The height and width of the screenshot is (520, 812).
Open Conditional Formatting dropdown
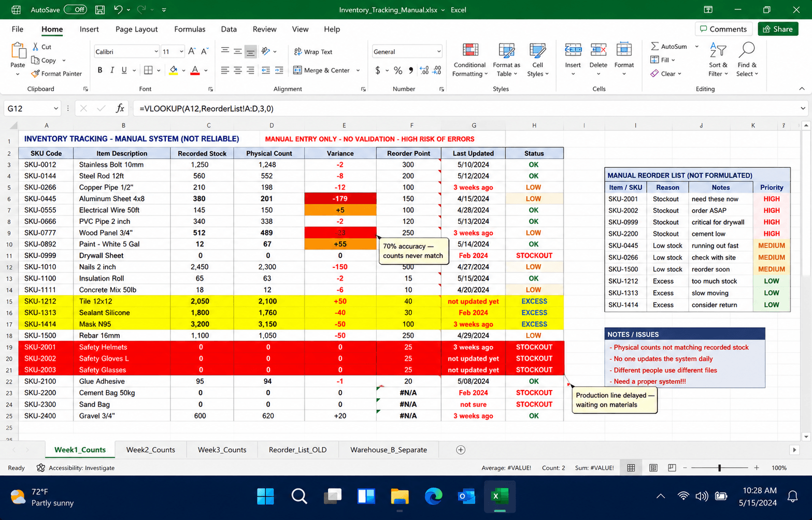pyautogui.click(x=469, y=60)
